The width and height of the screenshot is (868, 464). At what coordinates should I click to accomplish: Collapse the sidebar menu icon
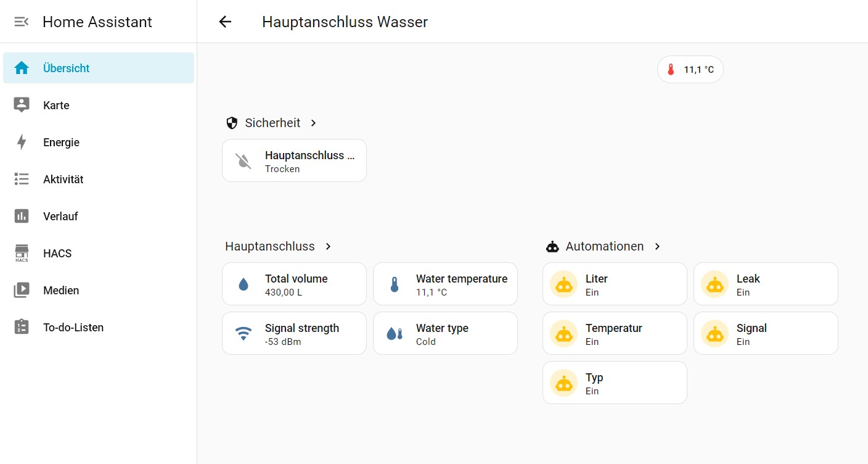click(x=22, y=22)
